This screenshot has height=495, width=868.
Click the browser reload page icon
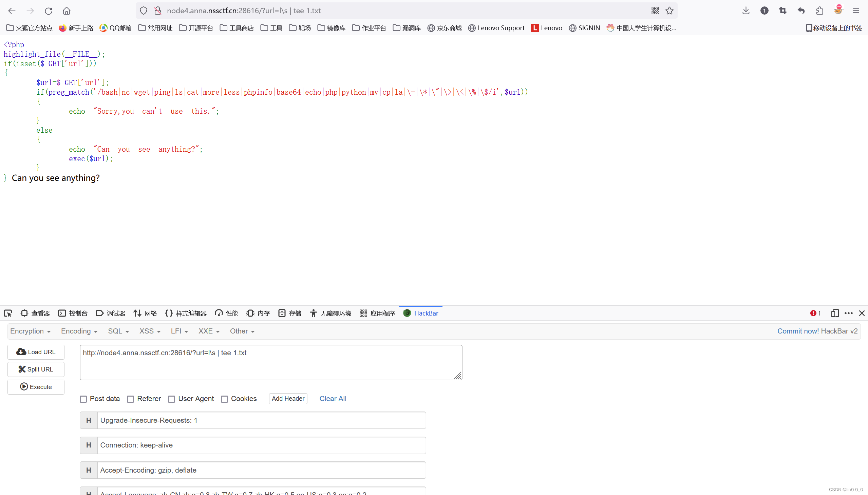click(x=48, y=11)
